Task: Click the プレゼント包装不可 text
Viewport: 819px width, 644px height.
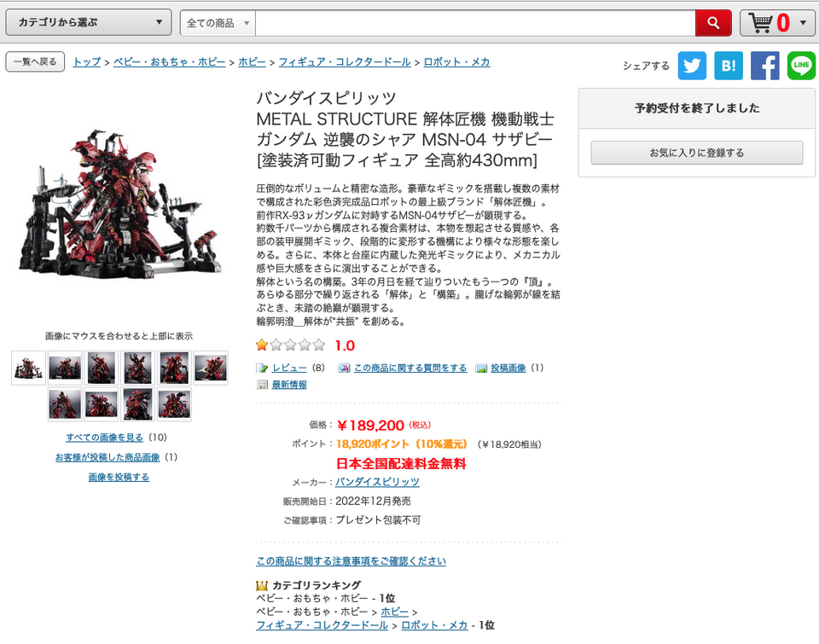Action: pos(378,519)
